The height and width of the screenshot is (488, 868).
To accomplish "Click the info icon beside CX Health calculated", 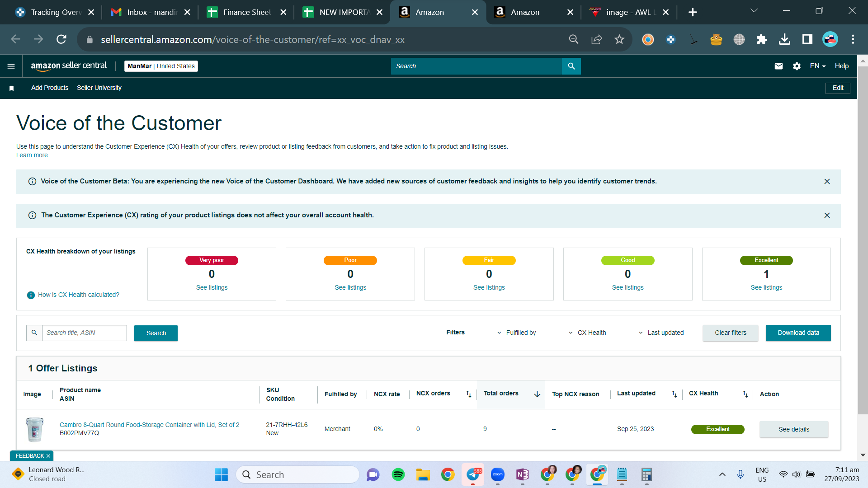I will (31, 295).
